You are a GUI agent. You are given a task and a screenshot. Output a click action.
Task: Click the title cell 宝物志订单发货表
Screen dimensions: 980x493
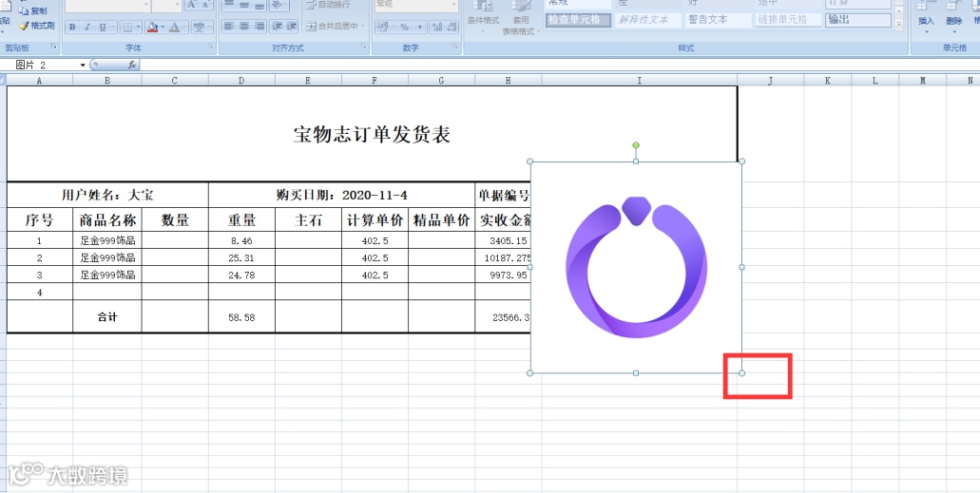pos(372,134)
